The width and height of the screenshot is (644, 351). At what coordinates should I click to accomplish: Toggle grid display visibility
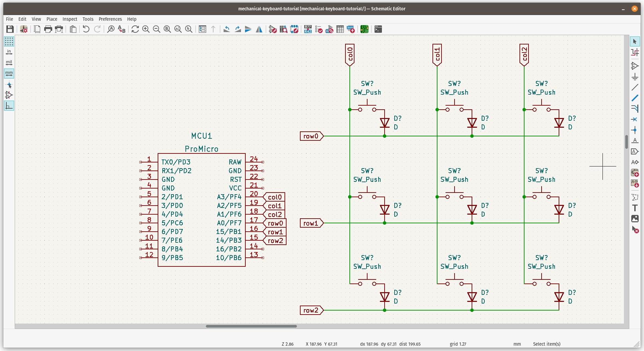pos(9,41)
